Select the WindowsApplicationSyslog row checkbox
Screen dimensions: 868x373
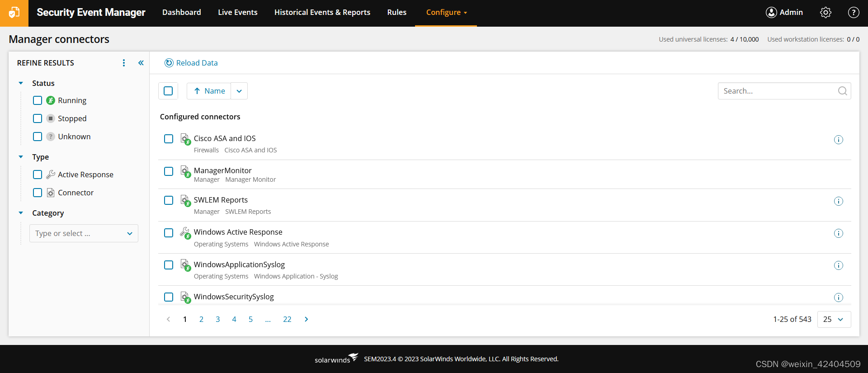tap(169, 265)
